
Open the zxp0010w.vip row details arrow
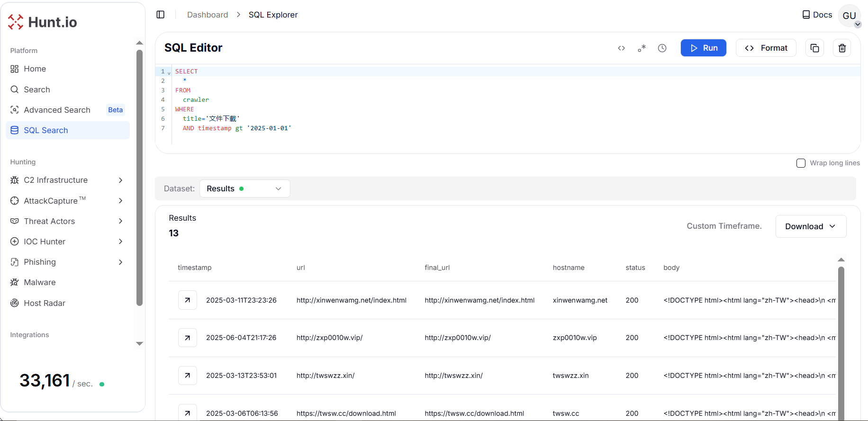(x=188, y=338)
